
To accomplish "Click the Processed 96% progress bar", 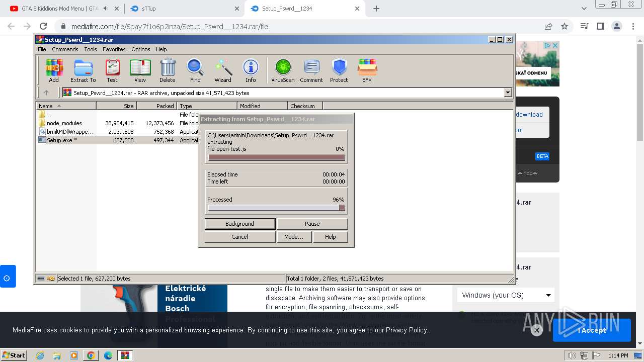I will click(277, 208).
